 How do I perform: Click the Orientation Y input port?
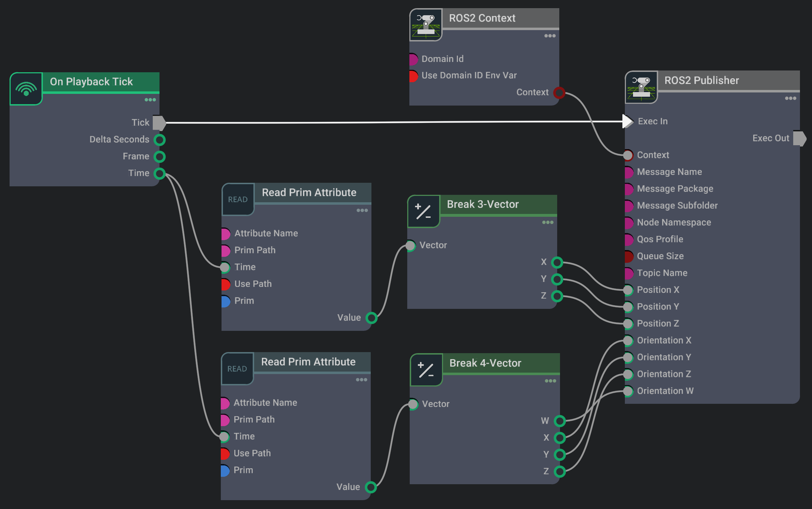[628, 357]
